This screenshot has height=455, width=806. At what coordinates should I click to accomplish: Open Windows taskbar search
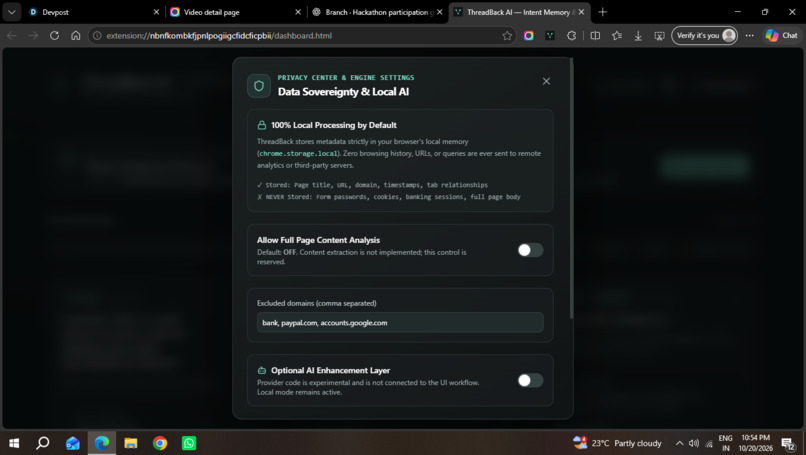tap(43, 443)
